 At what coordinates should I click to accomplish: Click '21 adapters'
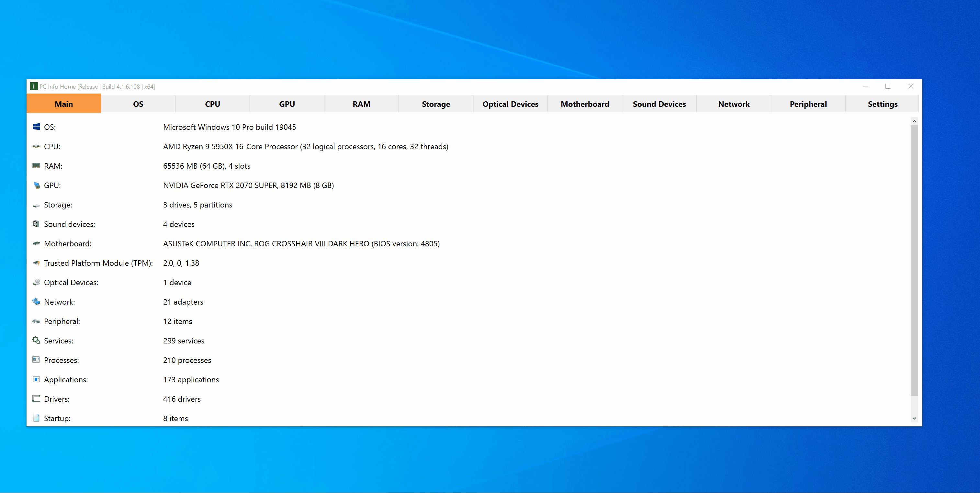183,302
